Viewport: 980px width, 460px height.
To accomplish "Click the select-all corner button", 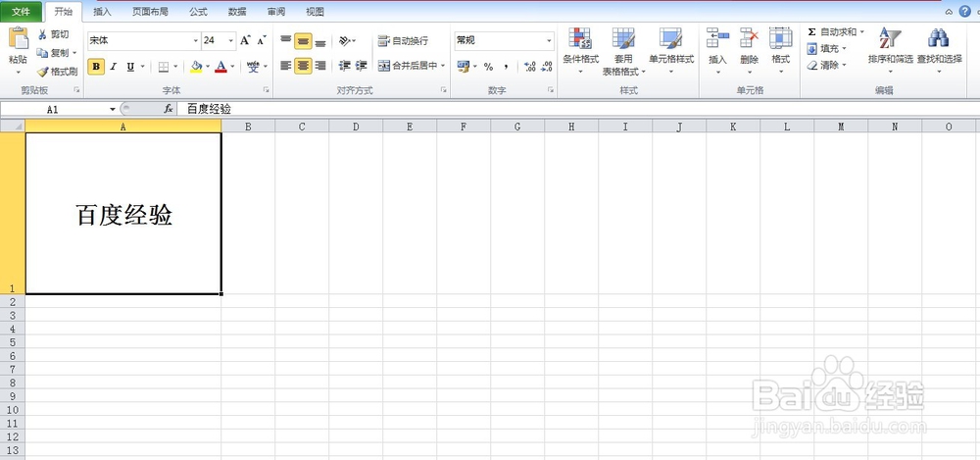I will [13, 127].
